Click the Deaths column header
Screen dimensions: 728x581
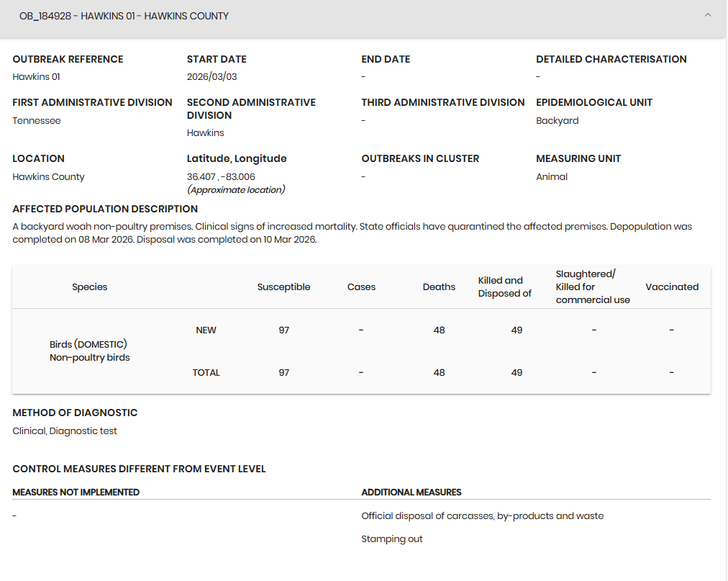pyautogui.click(x=439, y=287)
